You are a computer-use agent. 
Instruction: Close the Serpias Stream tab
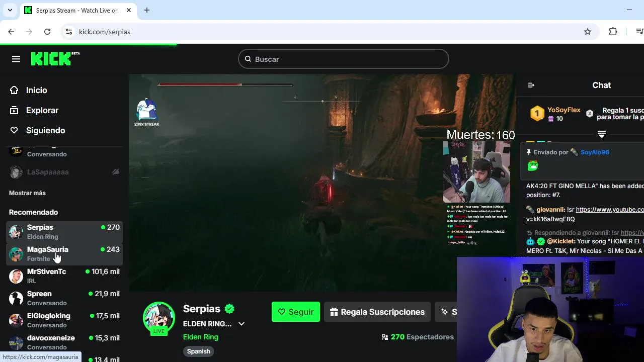(128, 10)
